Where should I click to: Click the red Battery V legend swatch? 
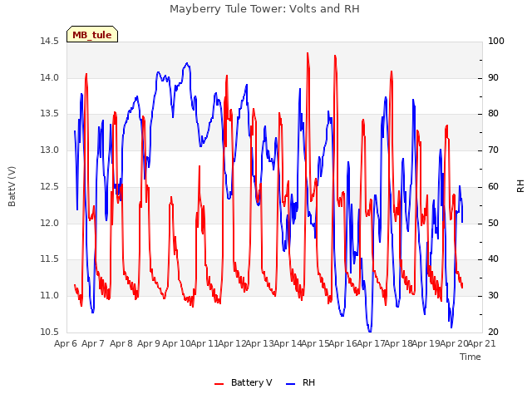(x=219, y=383)
